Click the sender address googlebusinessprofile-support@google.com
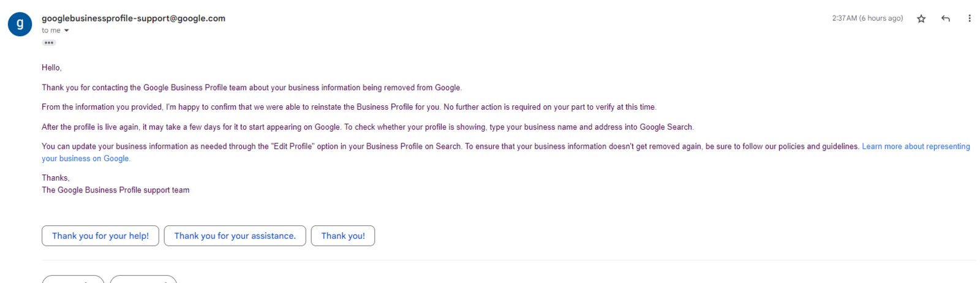Viewport: 980px width, 283px height. (x=134, y=18)
